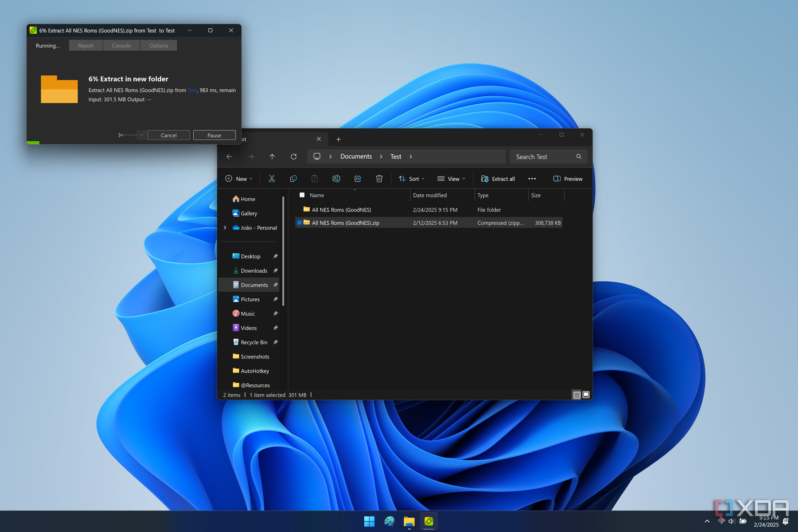Uncheck the All NES Roms (GoodNES).zip checkbox
Image resolution: width=798 pixels, height=532 pixels.
click(x=299, y=223)
